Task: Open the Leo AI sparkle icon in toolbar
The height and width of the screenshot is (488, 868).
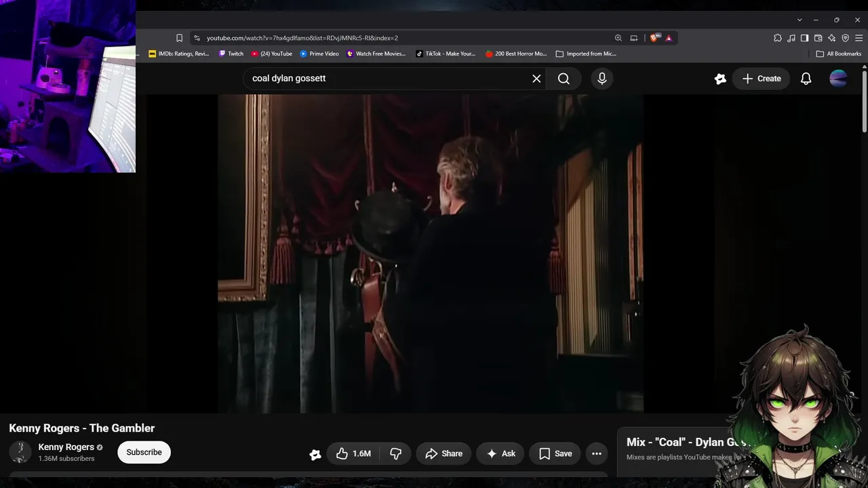Action: coord(831,38)
